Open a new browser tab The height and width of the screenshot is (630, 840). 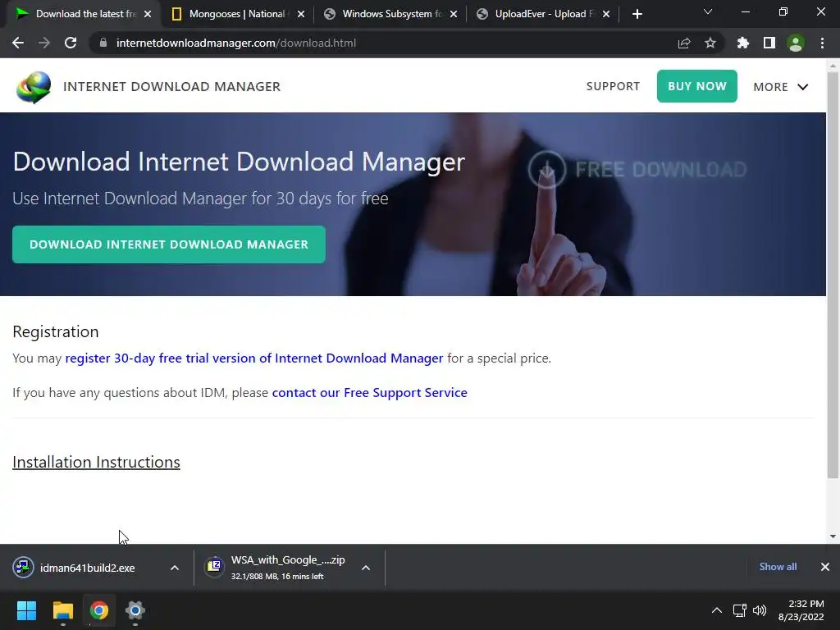click(637, 15)
